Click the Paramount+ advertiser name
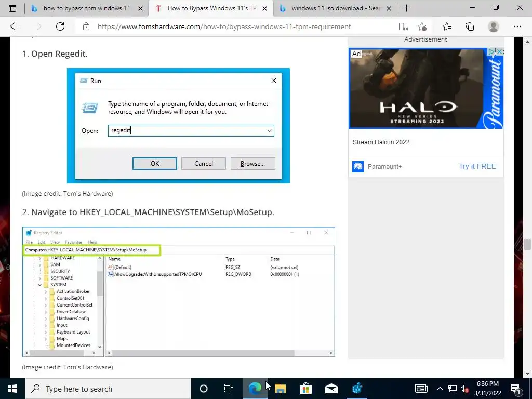The height and width of the screenshot is (399, 532). click(x=385, y=167)
